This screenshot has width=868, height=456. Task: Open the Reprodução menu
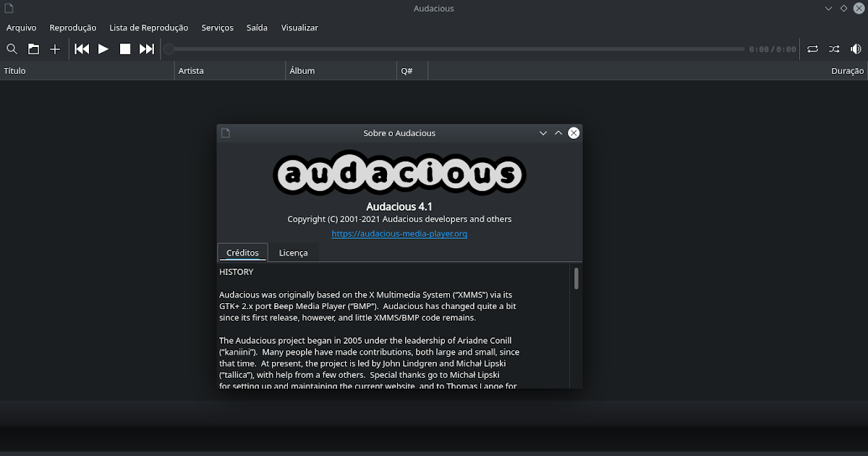click(x=72, y=28)
